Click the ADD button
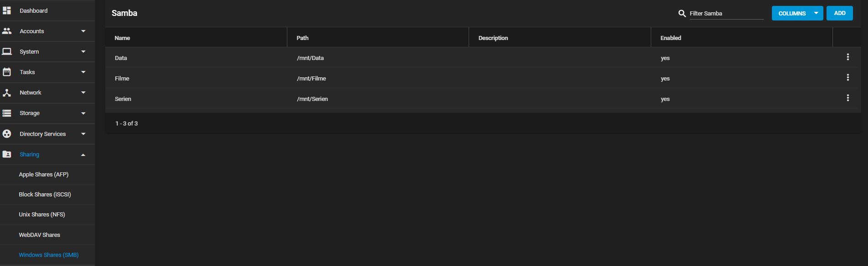This screenshot has height=266, width=868. tap(840, 13)
